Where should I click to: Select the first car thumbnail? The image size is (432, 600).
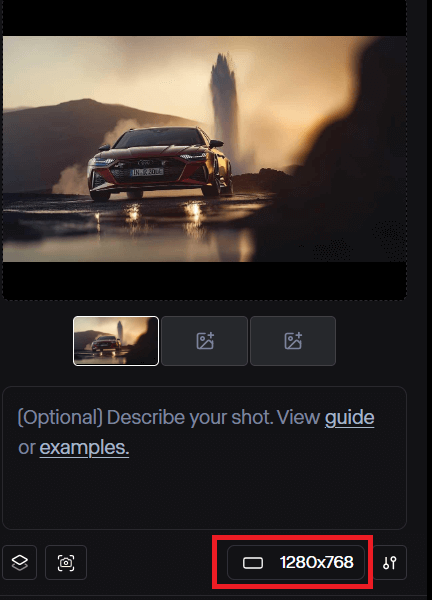click(116, 341)
